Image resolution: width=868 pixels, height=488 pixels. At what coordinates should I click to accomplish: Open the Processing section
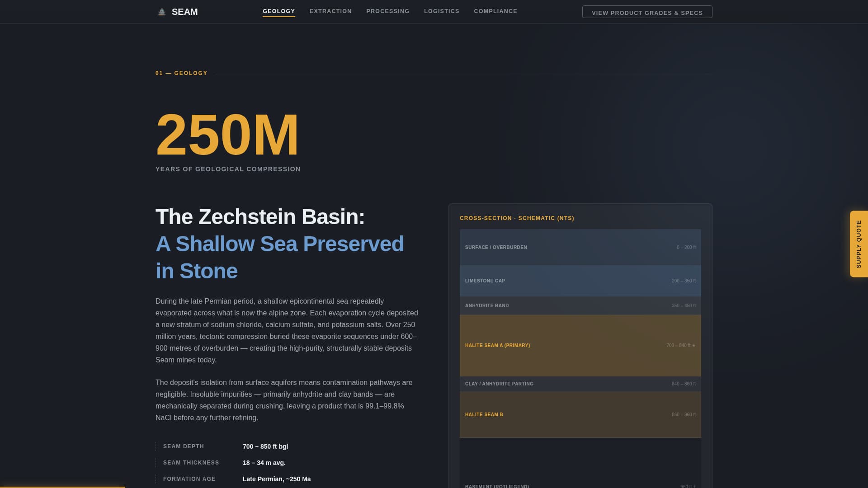[387, 11]
